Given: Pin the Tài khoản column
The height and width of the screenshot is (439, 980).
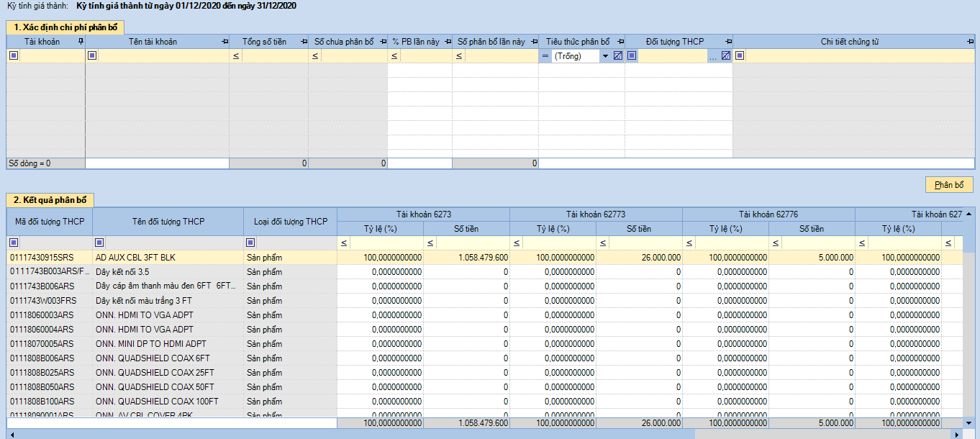Looking at the screenshot, I should (x=81, y=42).
